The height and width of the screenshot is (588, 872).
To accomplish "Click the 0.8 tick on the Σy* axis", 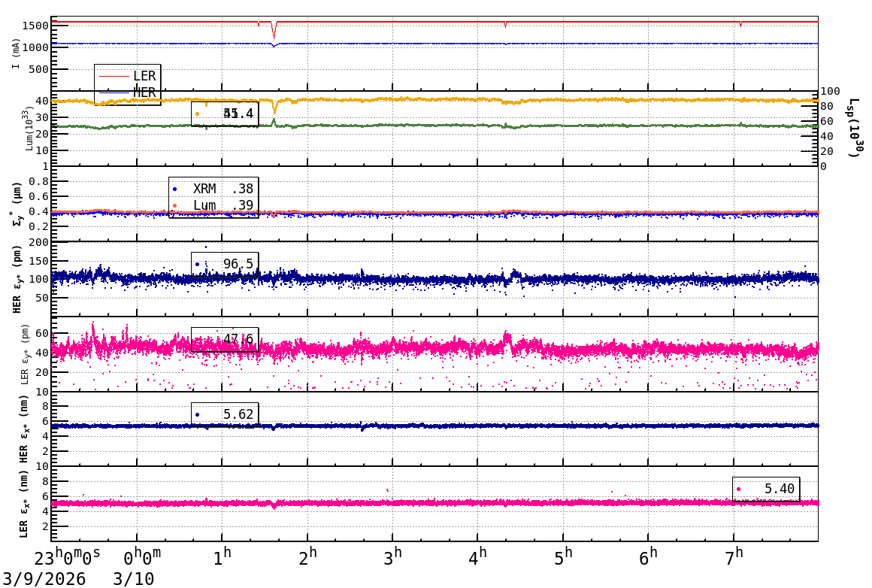I will coord(39,181).
